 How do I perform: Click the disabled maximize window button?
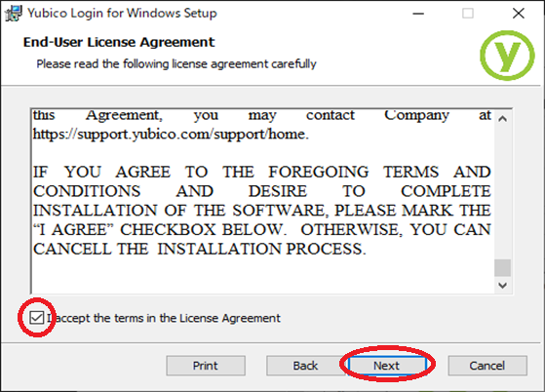[x=467, y=14]
